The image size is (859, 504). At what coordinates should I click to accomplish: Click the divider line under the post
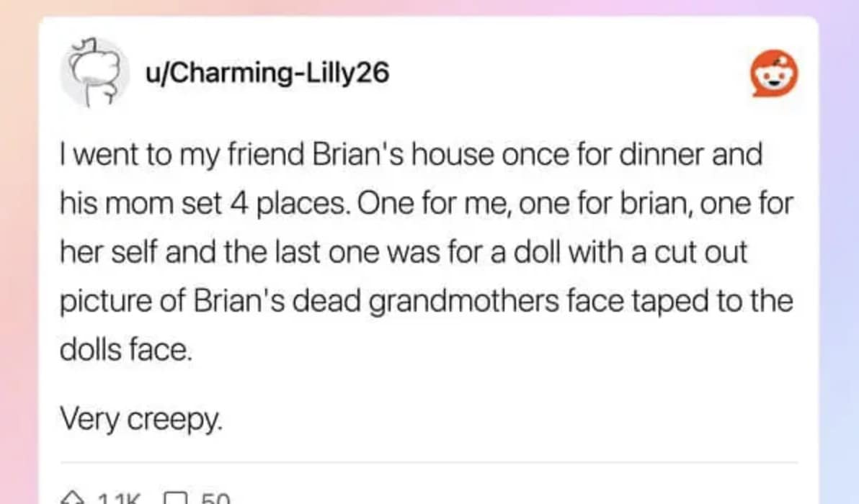(x=429, y=462)
